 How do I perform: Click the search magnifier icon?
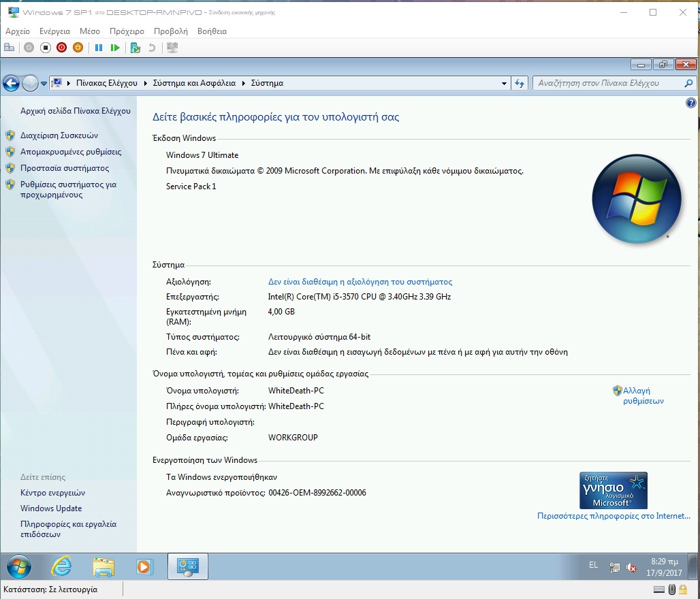click(x=688, y=83)
